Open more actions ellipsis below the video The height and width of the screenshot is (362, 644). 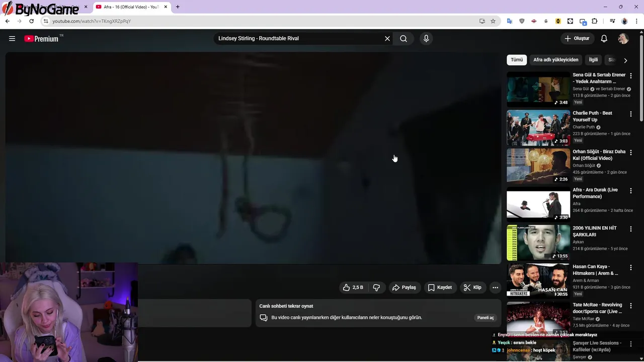[x=495, y=288]
